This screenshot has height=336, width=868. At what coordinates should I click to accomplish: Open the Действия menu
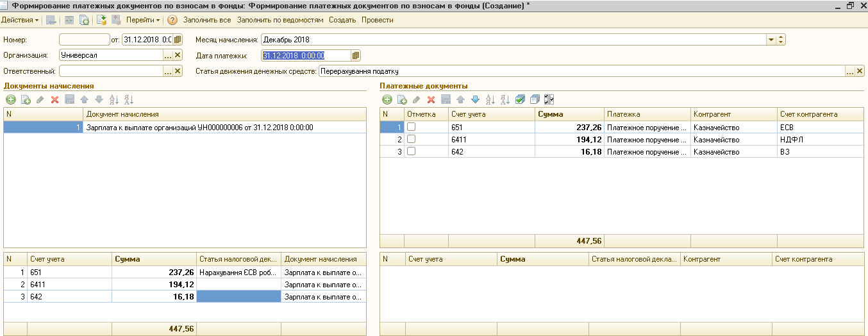(x=21, y=20)
